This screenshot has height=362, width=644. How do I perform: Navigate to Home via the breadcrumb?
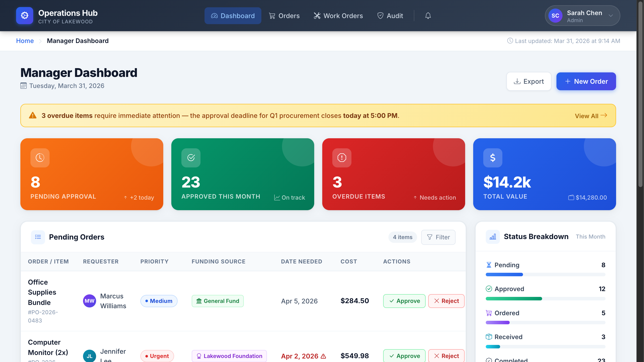(25, 41)
